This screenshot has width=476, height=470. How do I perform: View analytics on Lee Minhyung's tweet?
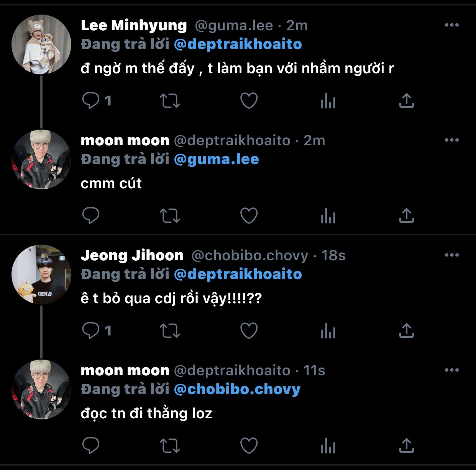click(x=328, y=102)
